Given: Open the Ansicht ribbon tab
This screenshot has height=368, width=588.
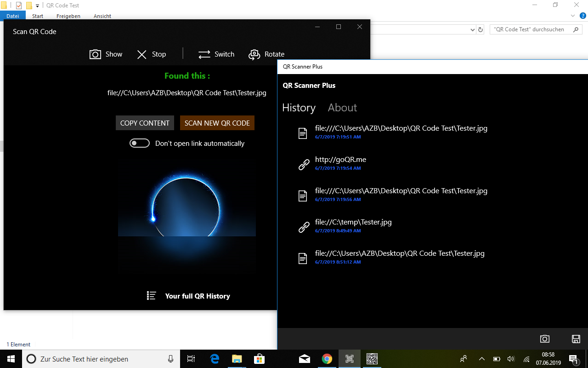Looking at the screenshot, I should click(102, 16).
